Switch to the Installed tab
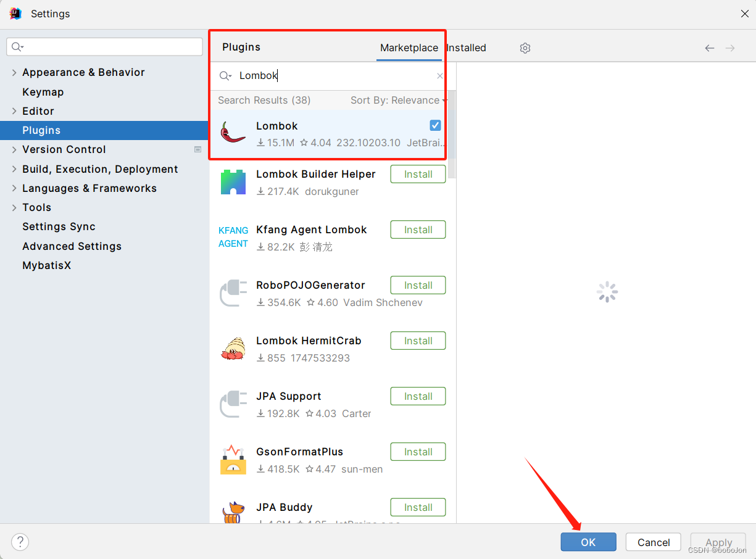The width and height of the screenshot is (756, 559). 467,48
